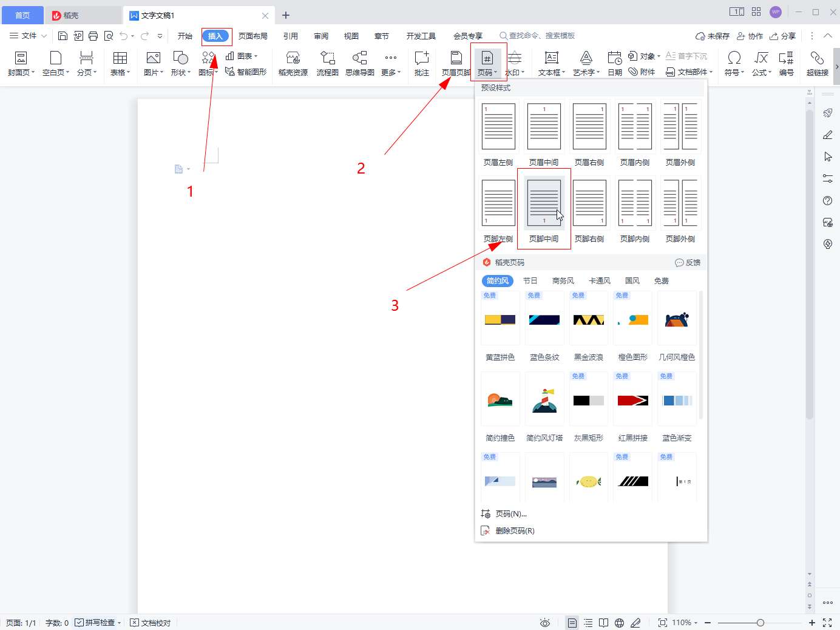Insert a Picture (图片)
Screen dimensions: 840x630
154,64
